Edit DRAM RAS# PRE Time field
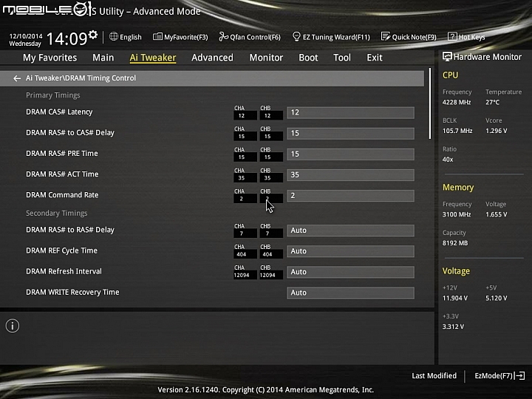Screen dimensions: 532x399 pyautogui.click(x=350, y=154)
